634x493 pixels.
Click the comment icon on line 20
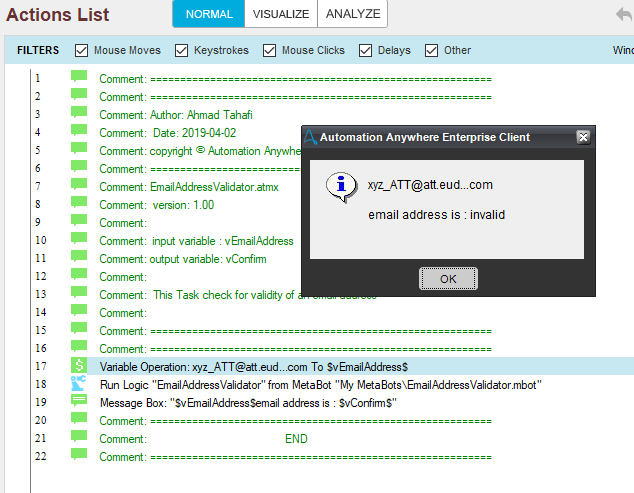coord(79,418)
